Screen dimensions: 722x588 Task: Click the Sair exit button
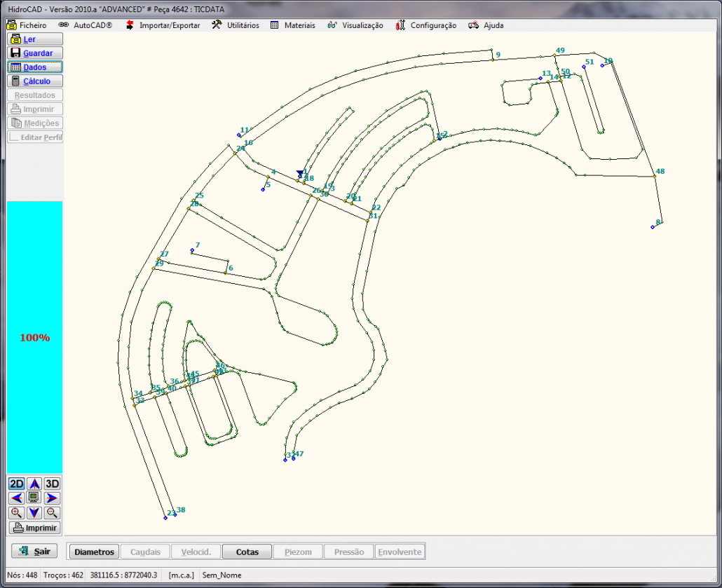[x=35, y=552]
